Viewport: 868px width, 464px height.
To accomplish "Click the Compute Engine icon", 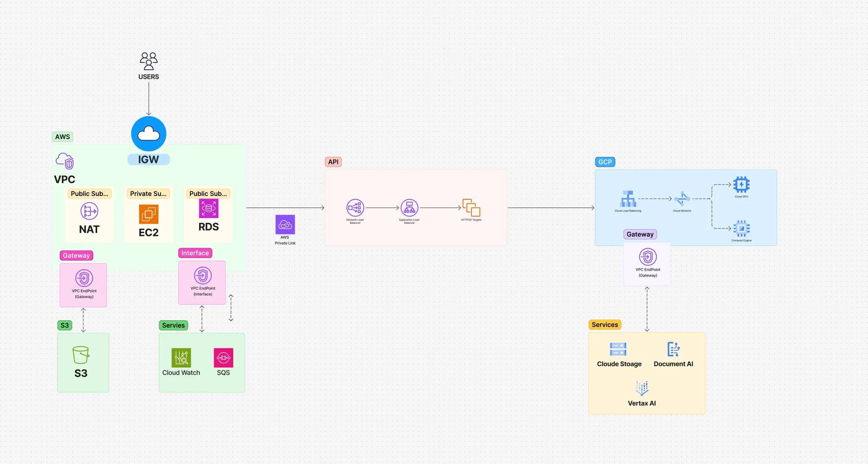I will tap(741, 229).
